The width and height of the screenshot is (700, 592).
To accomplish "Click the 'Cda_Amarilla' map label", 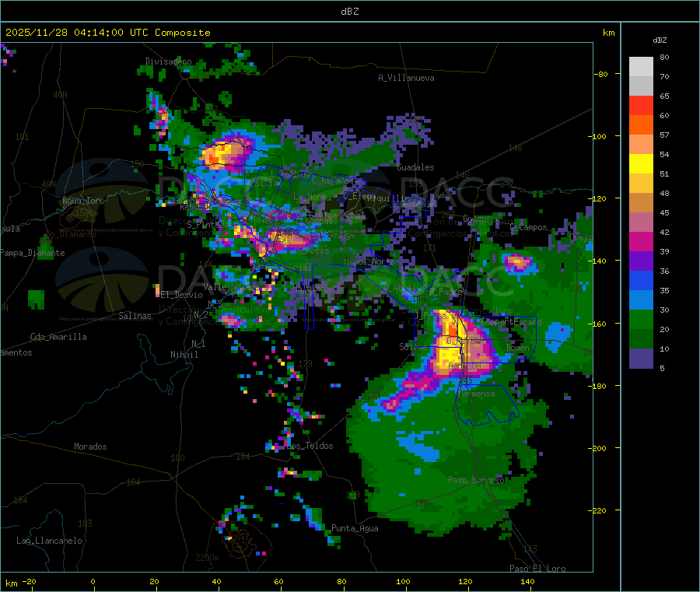I will [58, 337].
